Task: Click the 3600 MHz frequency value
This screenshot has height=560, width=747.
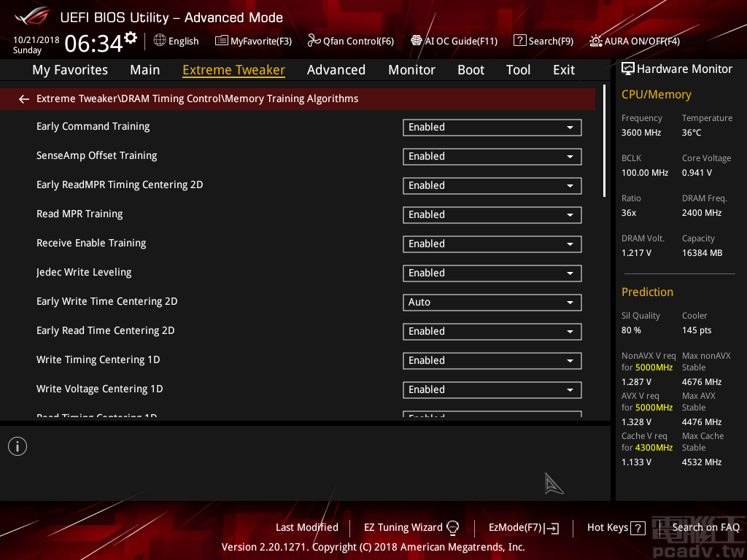Action: click(640, 133)
